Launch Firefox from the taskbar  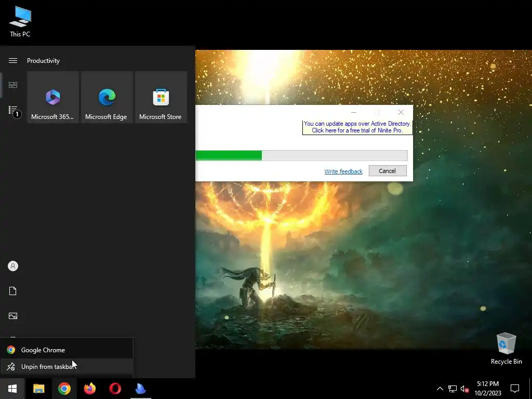click(x=89, y=389)
